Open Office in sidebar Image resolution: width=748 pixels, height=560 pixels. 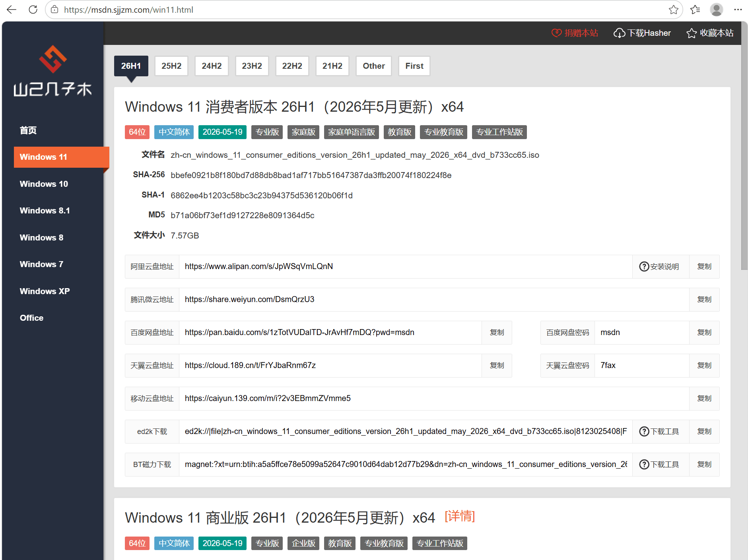coord(31,318)
